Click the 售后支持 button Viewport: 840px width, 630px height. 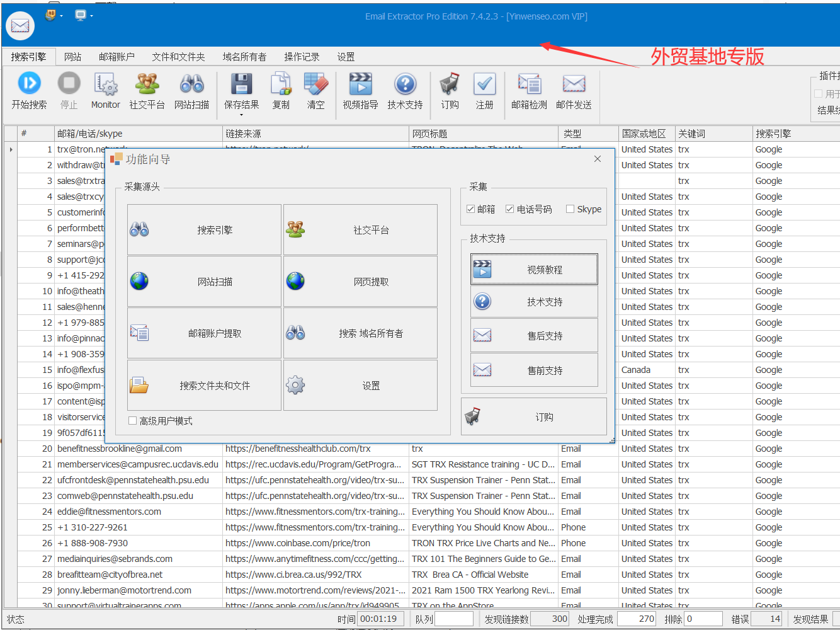(x=534, y=336)
